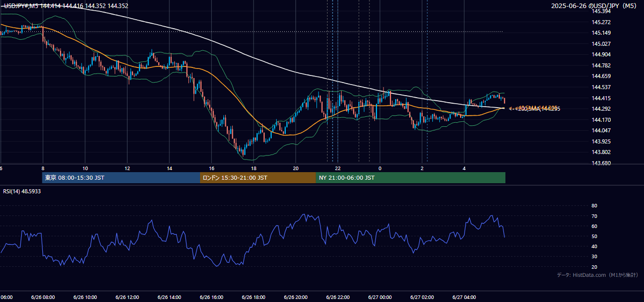This screenshot has width=644, height=302.
Task: Click the 144.782 price axis label
Action: pyautogui.click(x=601, y=65)
